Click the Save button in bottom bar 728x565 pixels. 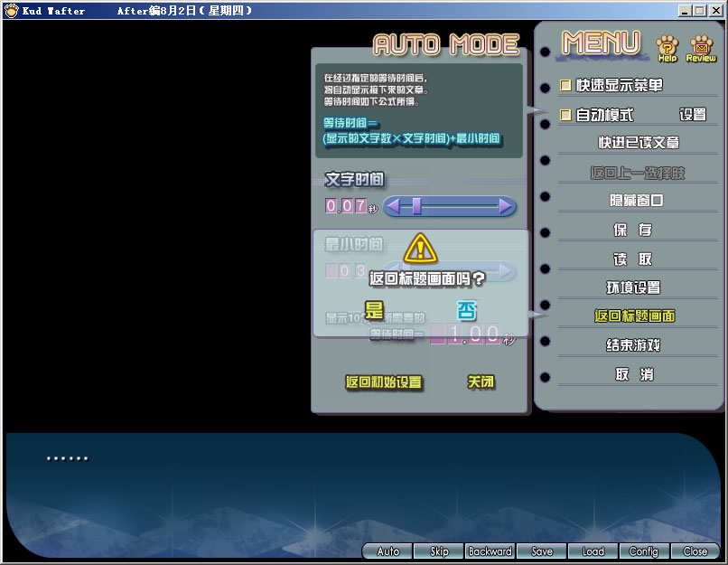542,551
